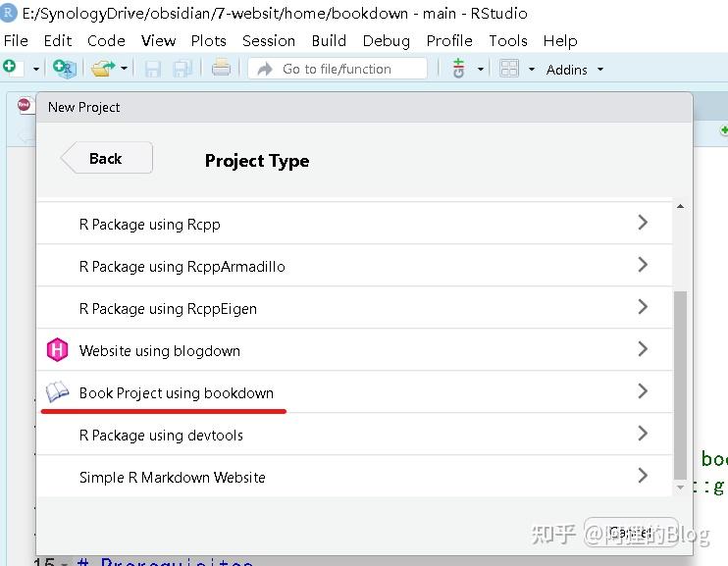
Task: Click the version control Git icon
Action: click(x=458, y=69)
